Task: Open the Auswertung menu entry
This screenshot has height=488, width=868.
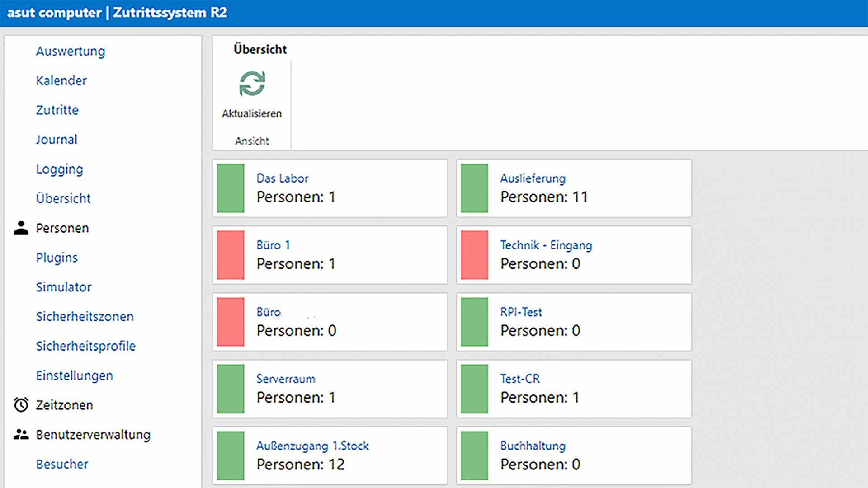Action: (71, 51)
